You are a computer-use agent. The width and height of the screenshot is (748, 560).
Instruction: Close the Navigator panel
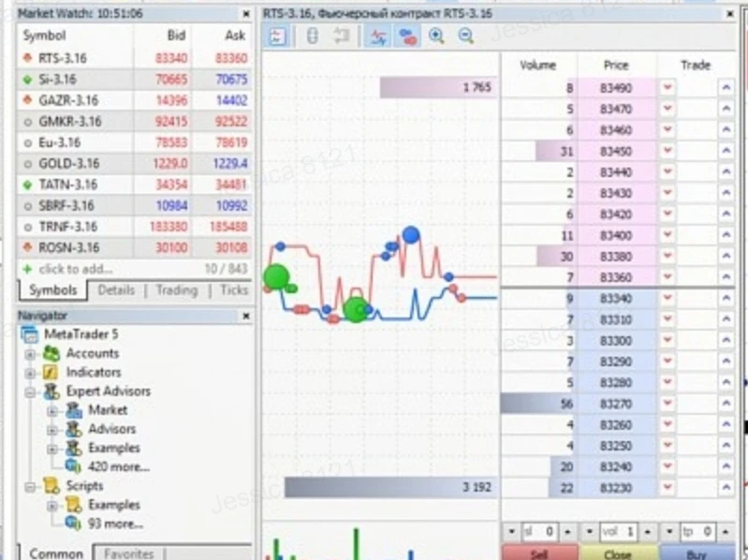pyautogui.click(x=246, y=316)
